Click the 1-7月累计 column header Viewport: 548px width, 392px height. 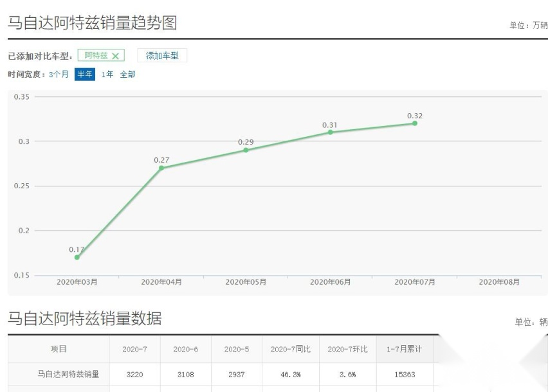405,350
